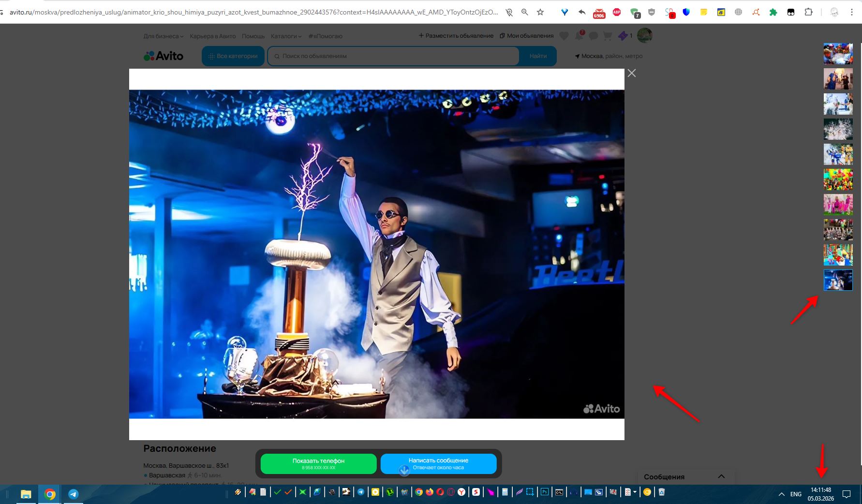Open the zoom magnifier icon in address bar

coord(525,13)
